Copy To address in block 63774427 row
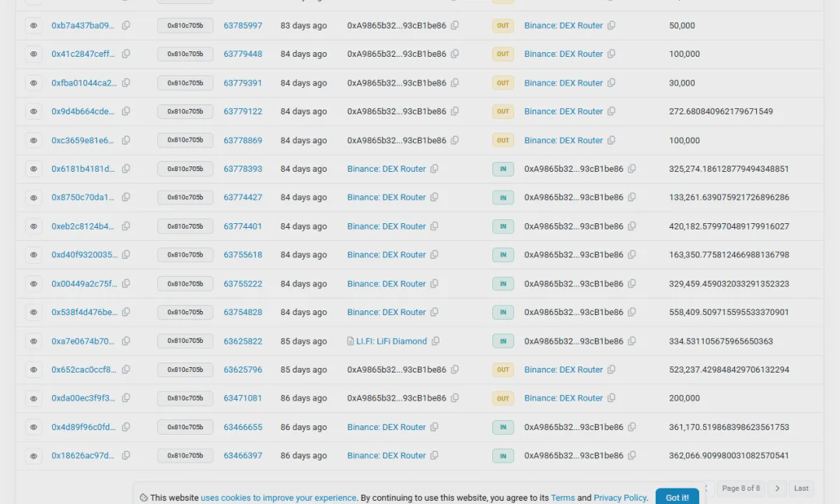 632,197
